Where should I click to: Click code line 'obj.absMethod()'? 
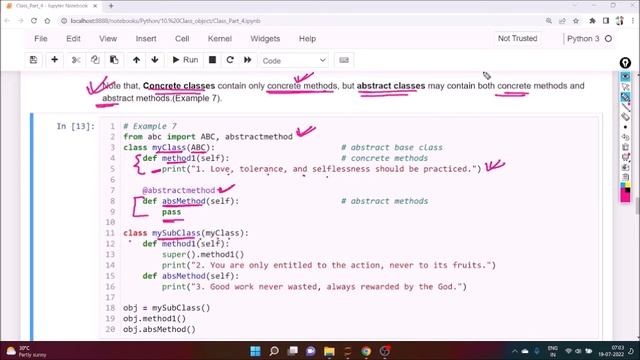(x=159, y=329)
